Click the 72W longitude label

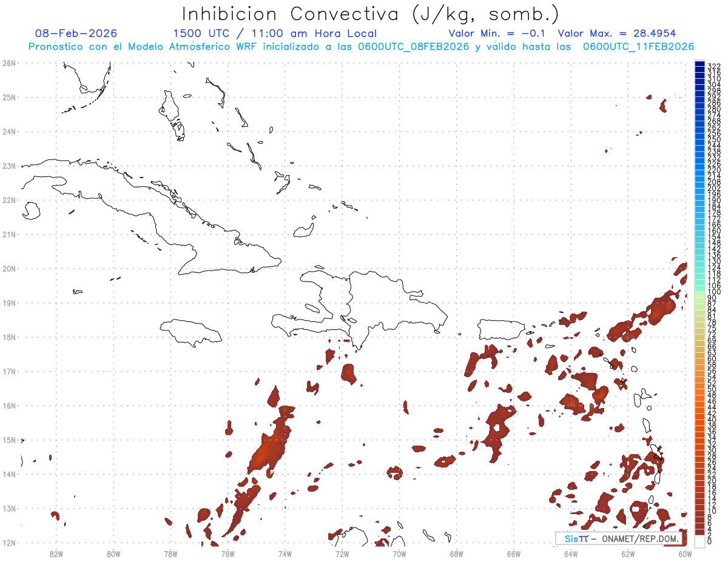pyautogui.click(x=342, y=554)
